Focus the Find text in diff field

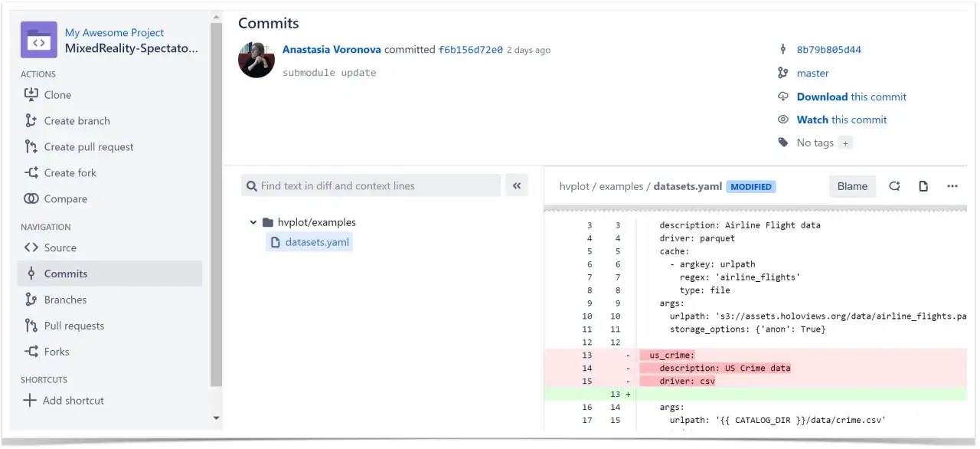[x=371, y=185]
